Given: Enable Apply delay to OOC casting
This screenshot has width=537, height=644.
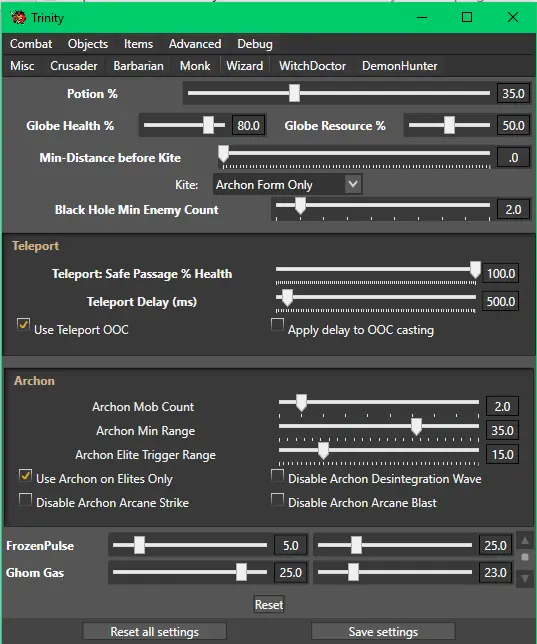Looking at the screenshot, I should pos(277,324).
